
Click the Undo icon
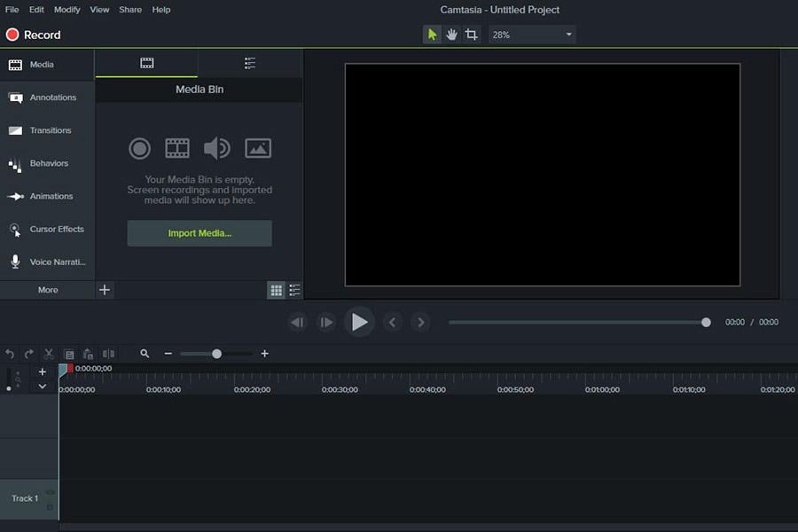(x=10, y=354)
